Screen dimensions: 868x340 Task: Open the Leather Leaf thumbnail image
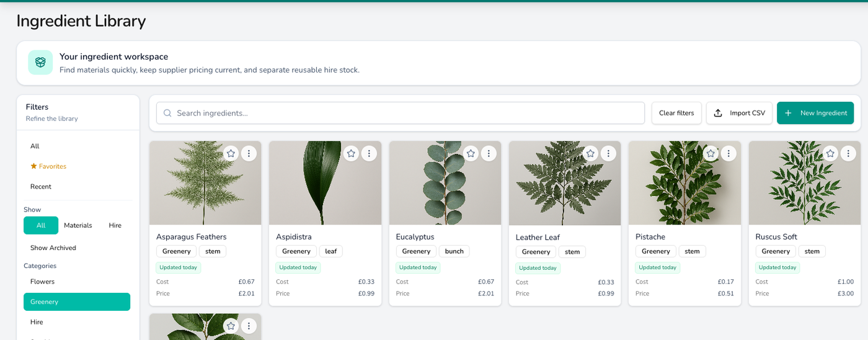tap(565, 183)
